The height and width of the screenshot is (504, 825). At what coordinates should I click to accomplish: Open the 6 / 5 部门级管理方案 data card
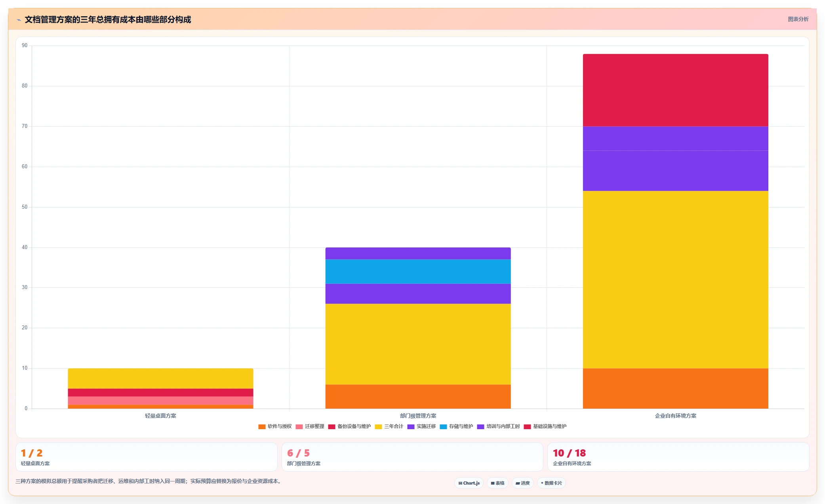click(x=412, y=457)
